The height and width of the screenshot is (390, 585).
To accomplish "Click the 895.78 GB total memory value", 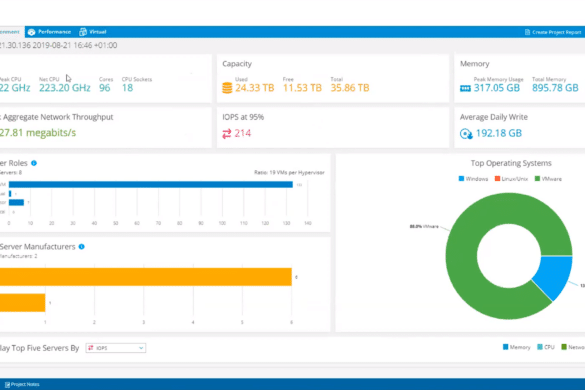I will [555, 88].
